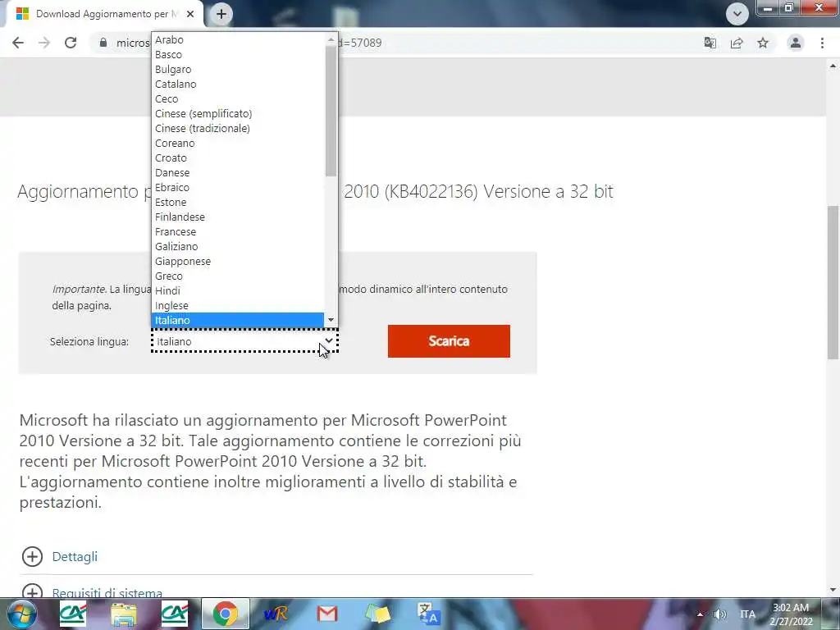
Task: Reload the current page
Action: coord(71,43)
